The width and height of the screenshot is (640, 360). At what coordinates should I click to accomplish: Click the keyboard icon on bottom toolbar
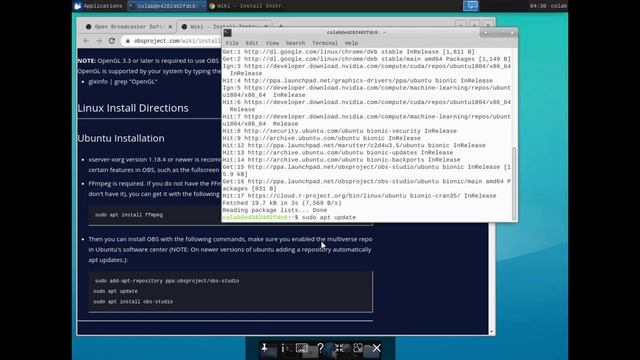click(301, 348)
